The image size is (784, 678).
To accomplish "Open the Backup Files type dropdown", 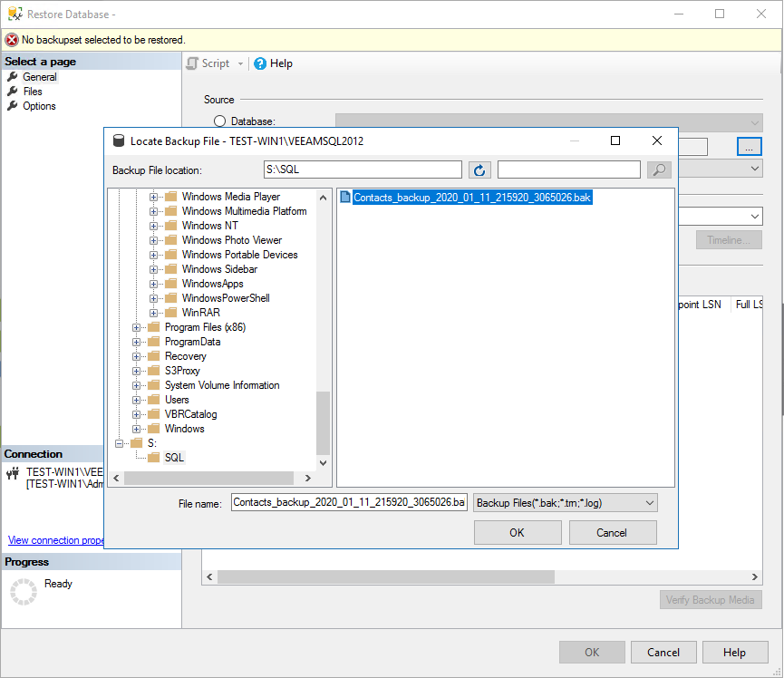I will point(650,502).
